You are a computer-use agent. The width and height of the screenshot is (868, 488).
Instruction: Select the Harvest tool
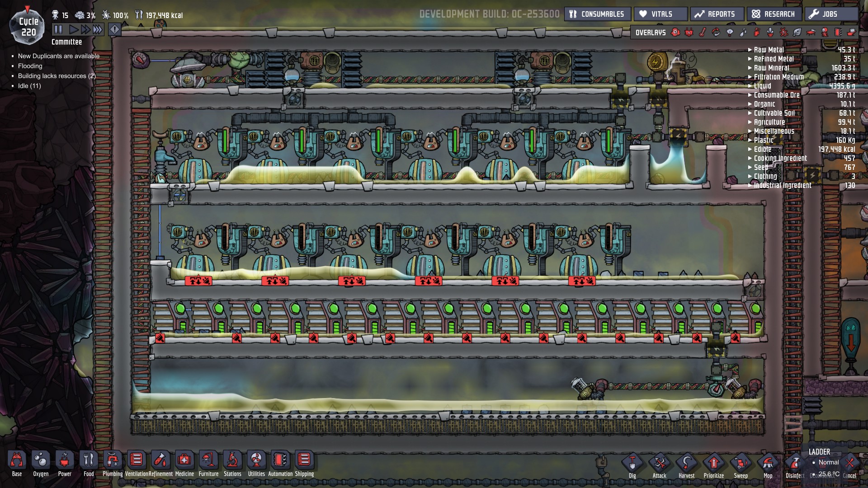[x=686, y=464]
